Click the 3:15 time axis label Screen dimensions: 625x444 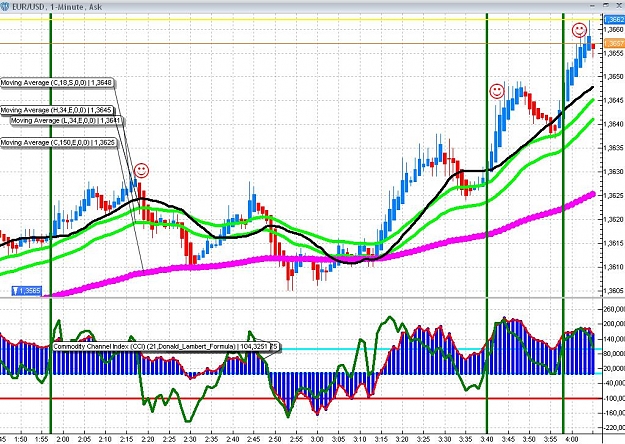(x=381, y=439)
